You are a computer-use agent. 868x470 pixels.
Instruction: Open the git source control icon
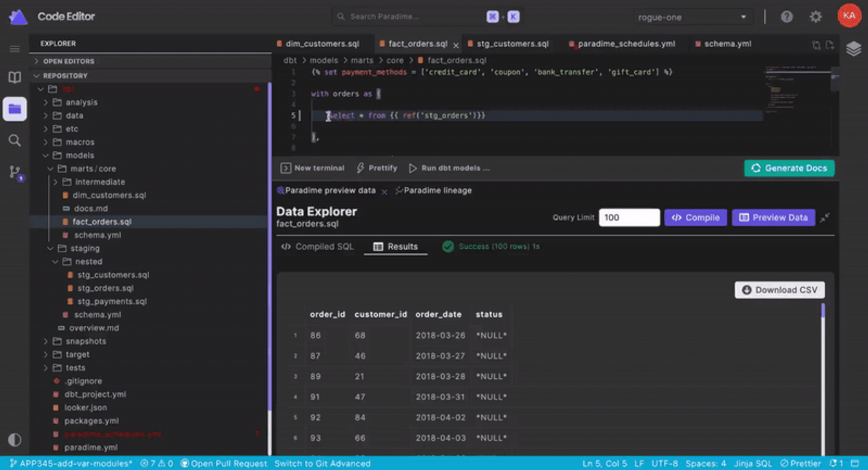(x=15, y=173)
